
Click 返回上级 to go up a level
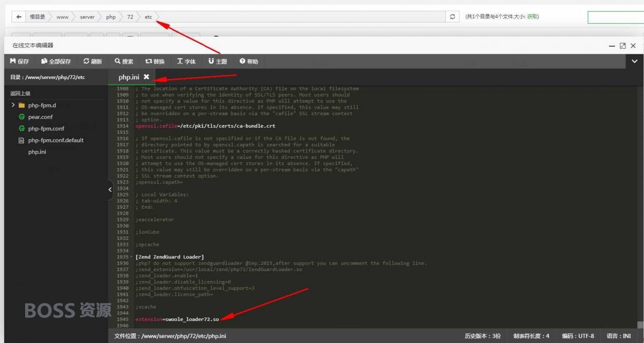(x=21, y=94)
